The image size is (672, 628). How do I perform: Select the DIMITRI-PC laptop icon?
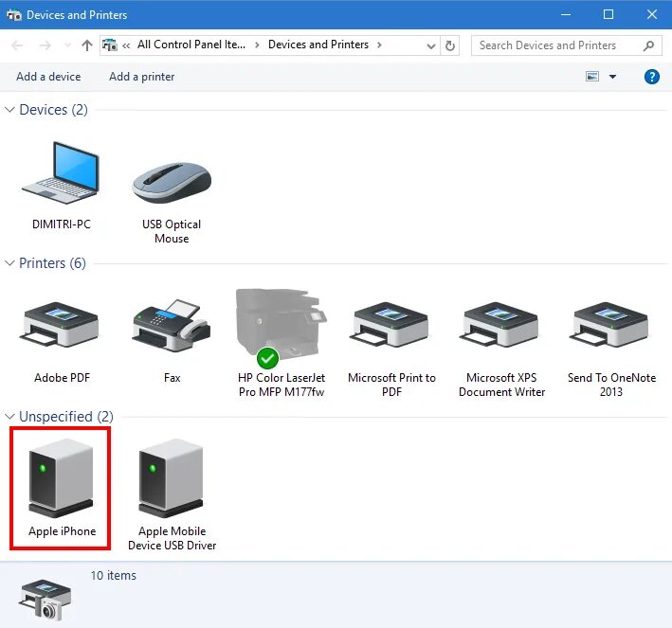click(62, 173)
